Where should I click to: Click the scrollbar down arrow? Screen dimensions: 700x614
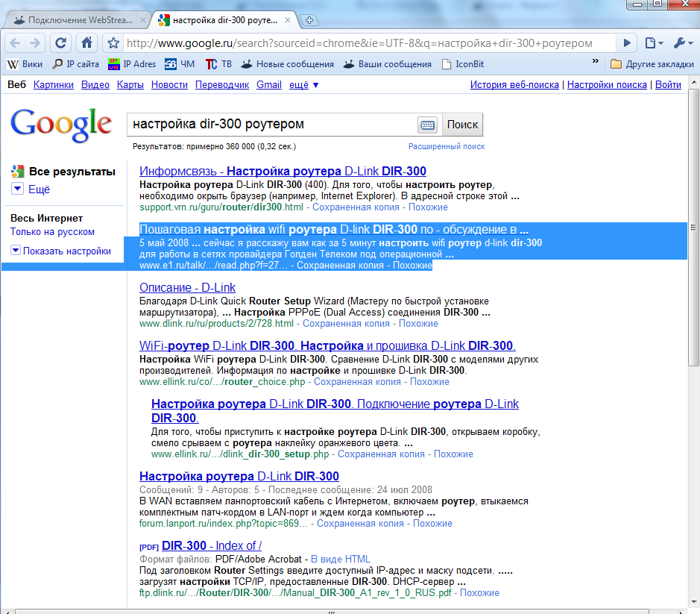tap(693, 603)
